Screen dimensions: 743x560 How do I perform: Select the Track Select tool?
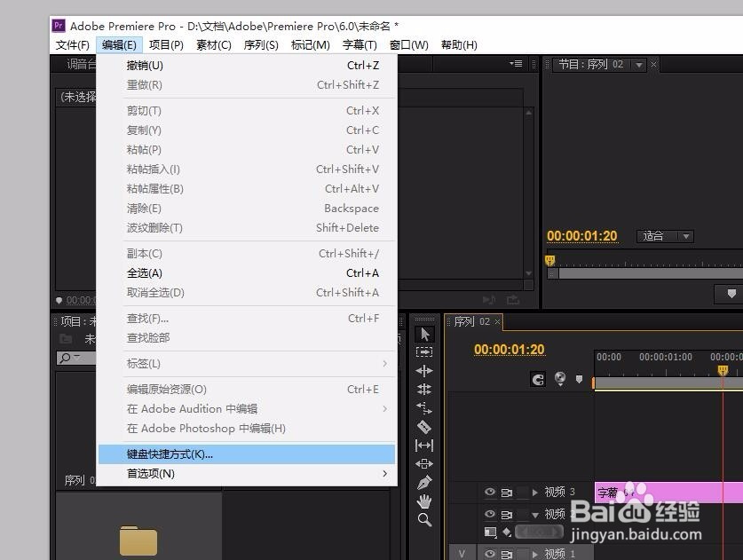(424, 352)
